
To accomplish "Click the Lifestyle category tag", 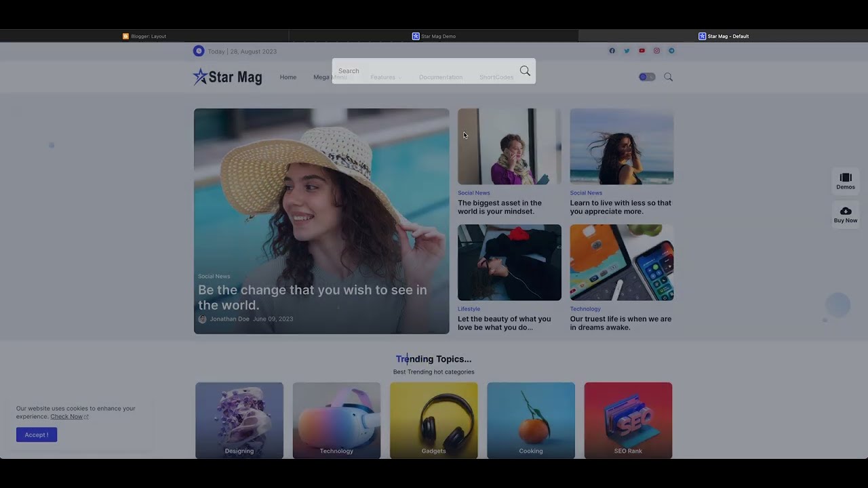I will (469, 309).
